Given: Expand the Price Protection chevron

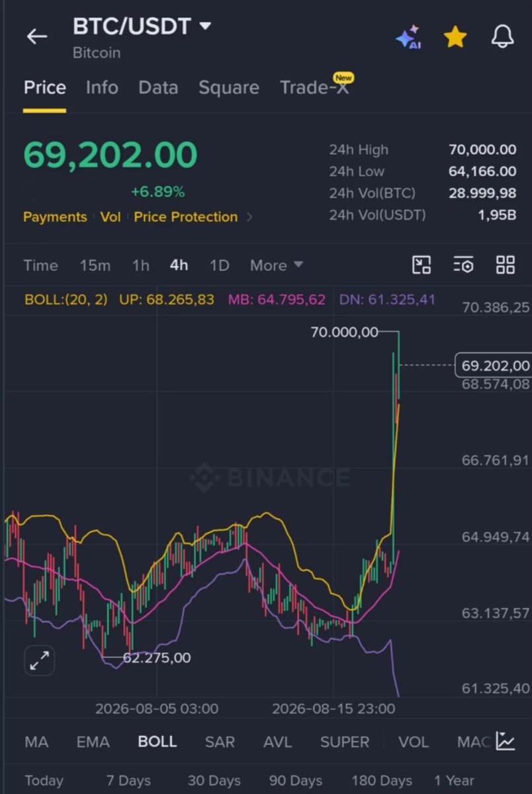Looking at the screenshot, I should 249,217.
